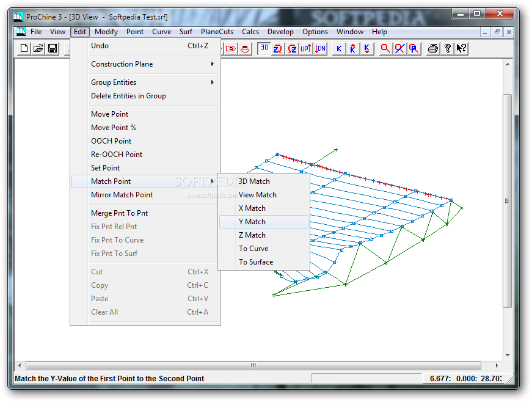This screenshot has height=402, width=532.
Task: Open the Surf menu
Action: coord(186,32)
